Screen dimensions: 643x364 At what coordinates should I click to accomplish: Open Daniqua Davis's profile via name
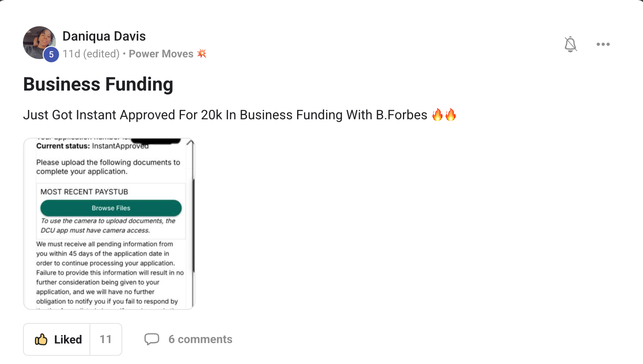pos(104,36)
